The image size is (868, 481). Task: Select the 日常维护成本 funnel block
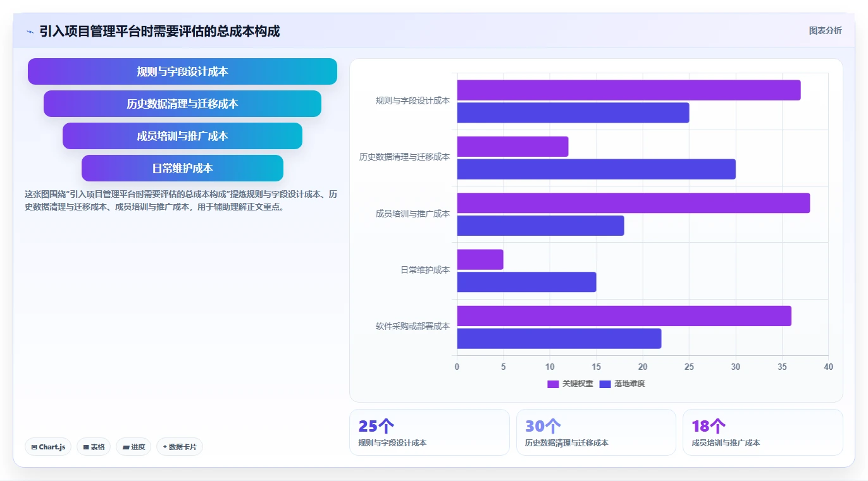[182, 168]
